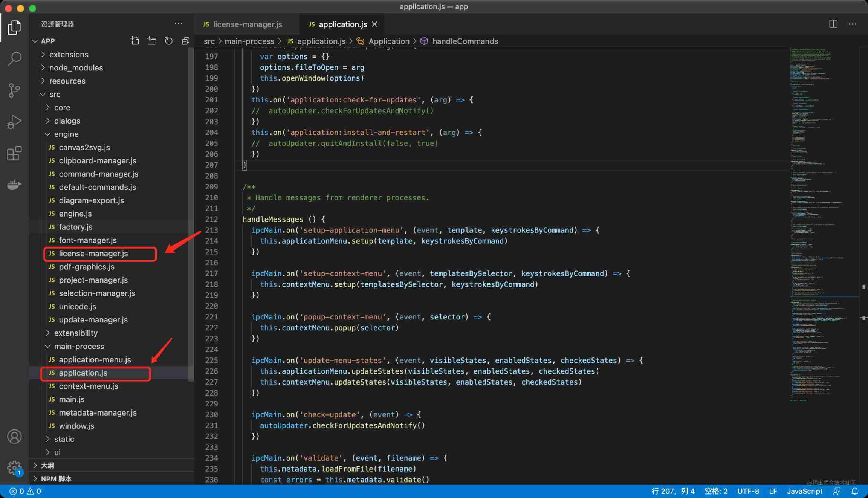Open explorer panel more actions menu

[x=178, y=24]
